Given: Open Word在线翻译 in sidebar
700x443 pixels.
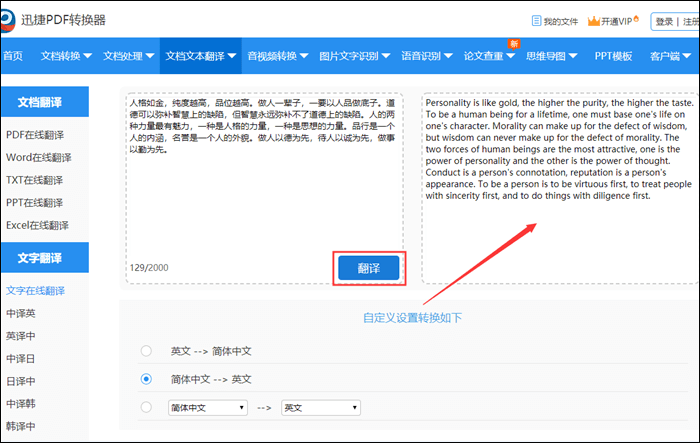Looking at the screenshot, I should [x=38, y=157].
